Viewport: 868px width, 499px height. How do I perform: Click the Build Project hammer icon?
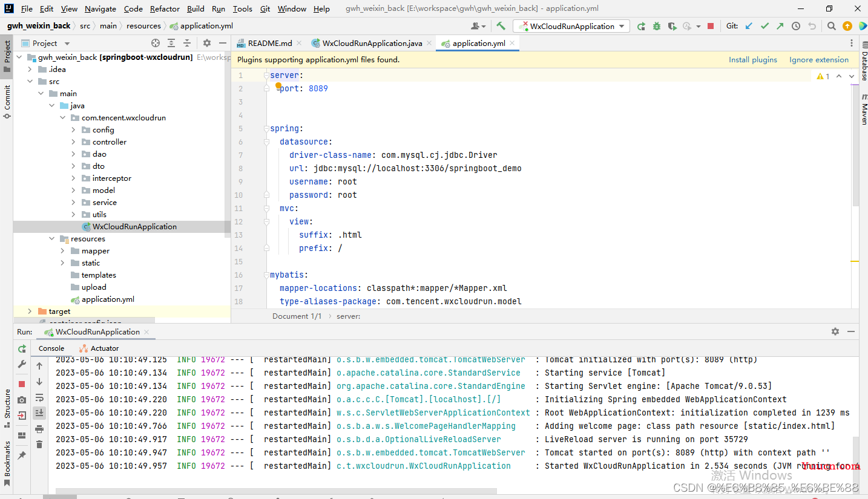[501, 26]
